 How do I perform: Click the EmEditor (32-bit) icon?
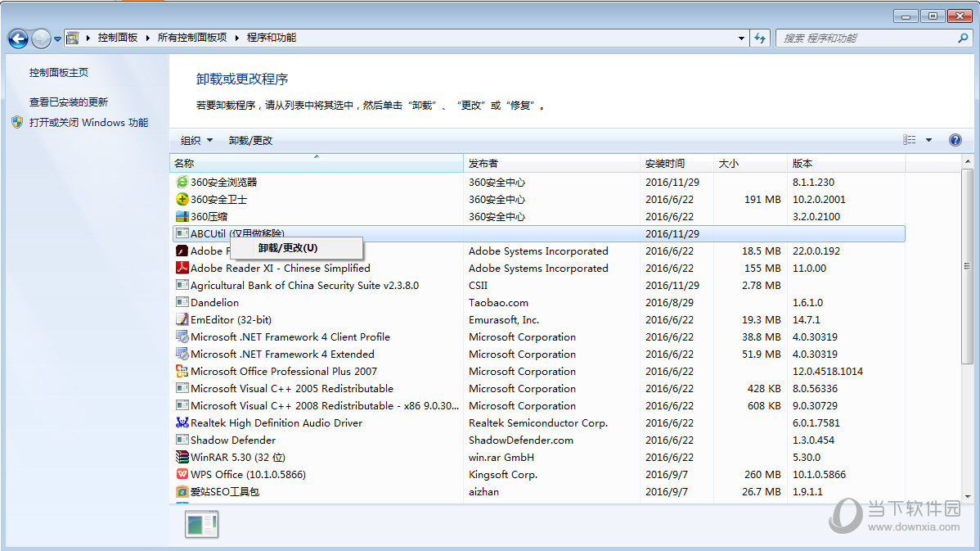182,319
